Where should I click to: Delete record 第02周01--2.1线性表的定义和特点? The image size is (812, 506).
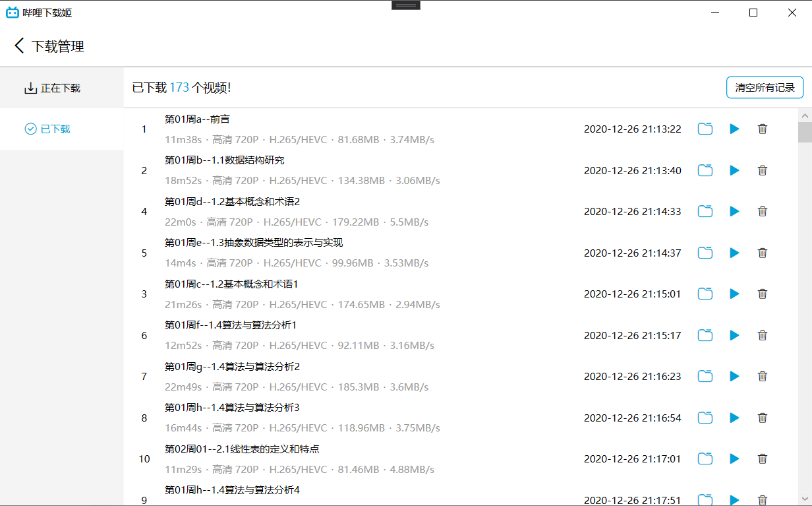pos(763,459)
